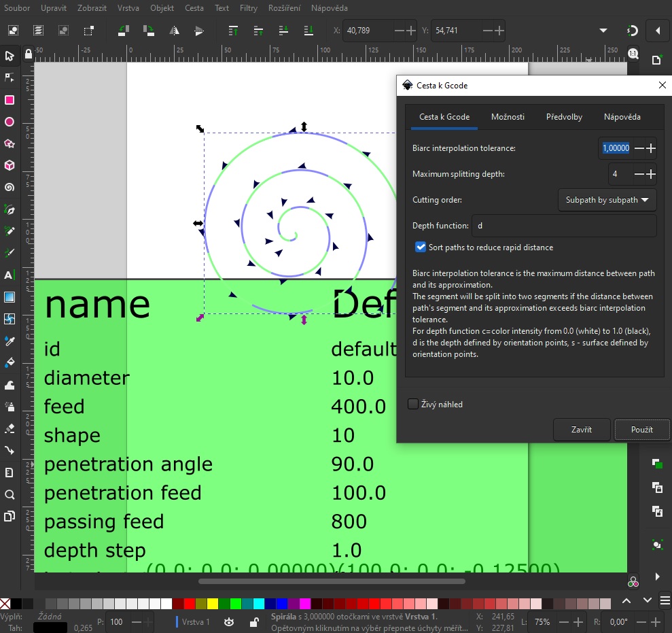Select the Tweak tool
Viewport: 672px width, 633px height.
pyautogui.click(x=10, y=385)
